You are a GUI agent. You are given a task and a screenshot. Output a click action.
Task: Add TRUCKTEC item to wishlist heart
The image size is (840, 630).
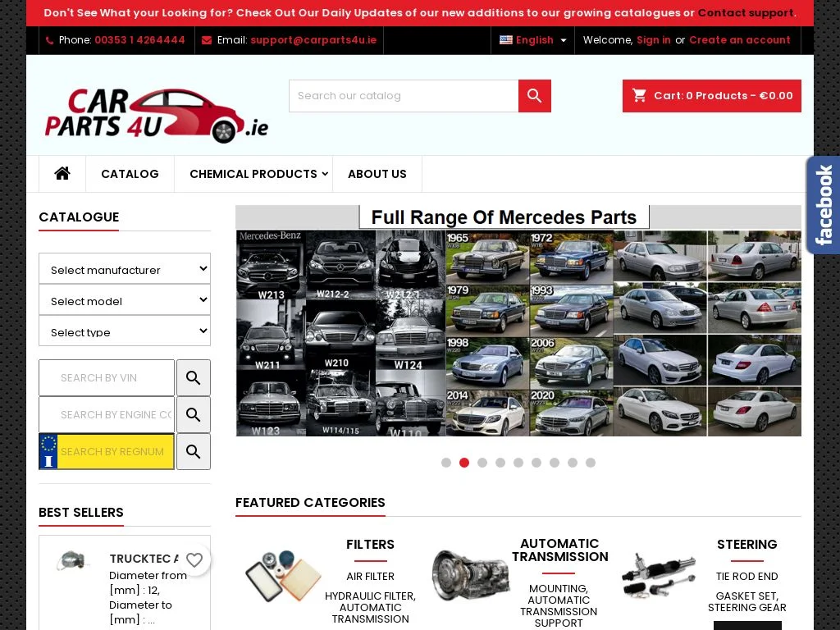[x=194, y=559]
